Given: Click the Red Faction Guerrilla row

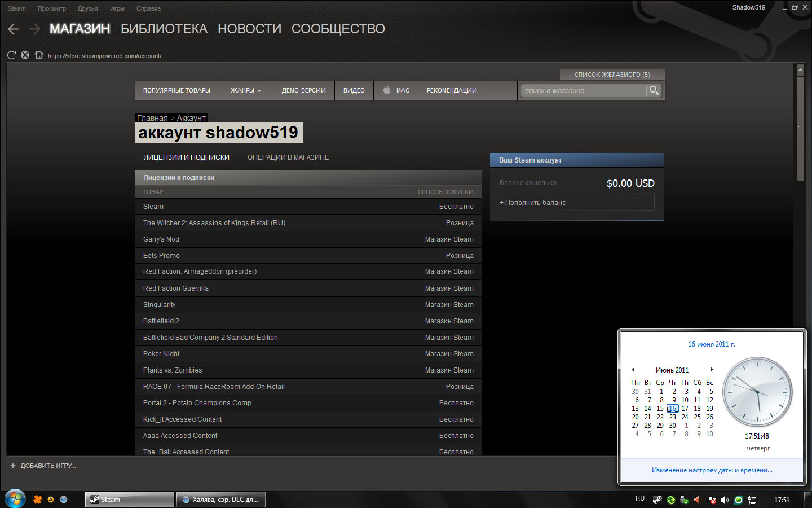Looking at the screenshot, I should click(x=308, y=288).
